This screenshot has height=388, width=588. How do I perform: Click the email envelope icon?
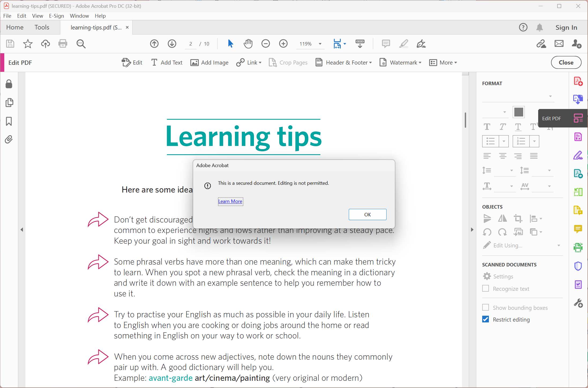pos(559,44)
